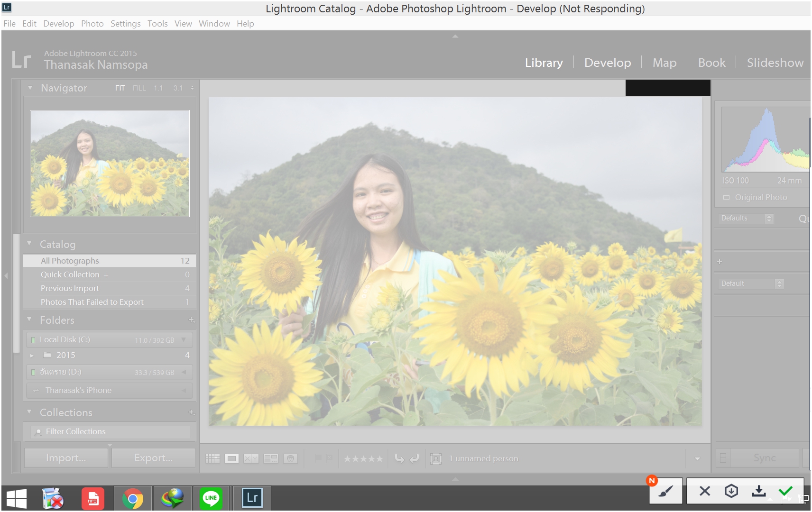Open the toolbar content dropdown arrow
Image resolution: width=812 pixels, height=512 pixels.
[697, 458]
